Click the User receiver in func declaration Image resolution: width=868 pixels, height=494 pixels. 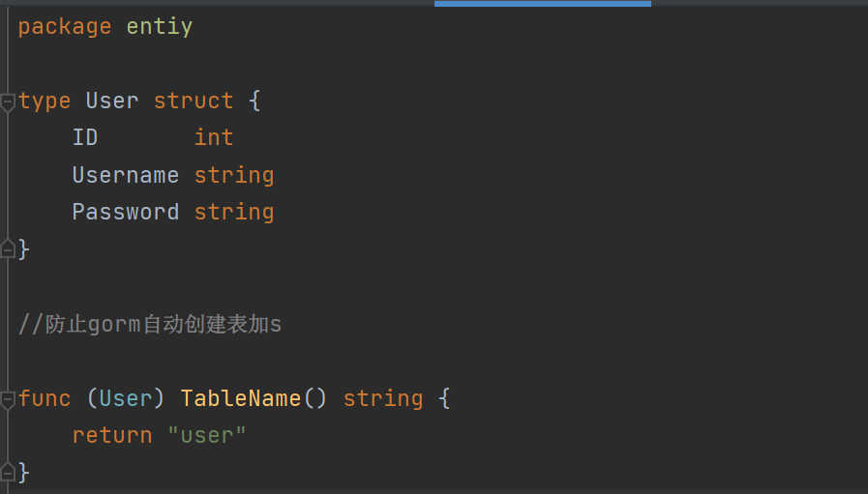point(126,398)
